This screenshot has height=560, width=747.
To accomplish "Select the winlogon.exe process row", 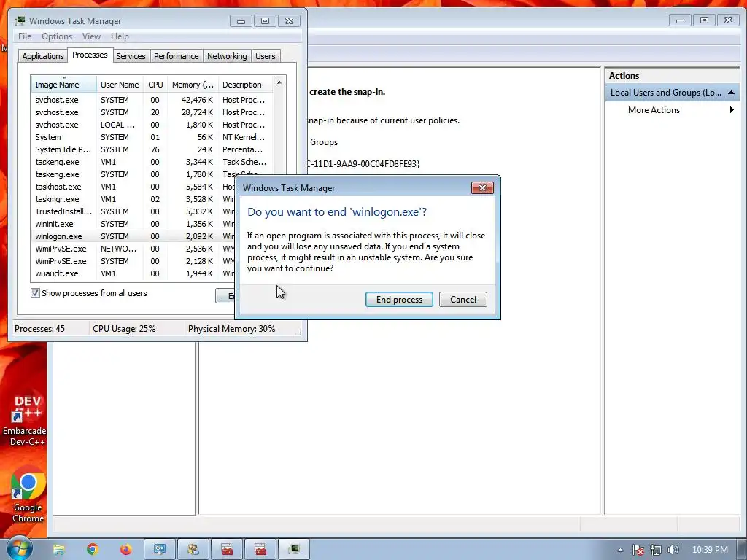I will [x=133, y=236].
